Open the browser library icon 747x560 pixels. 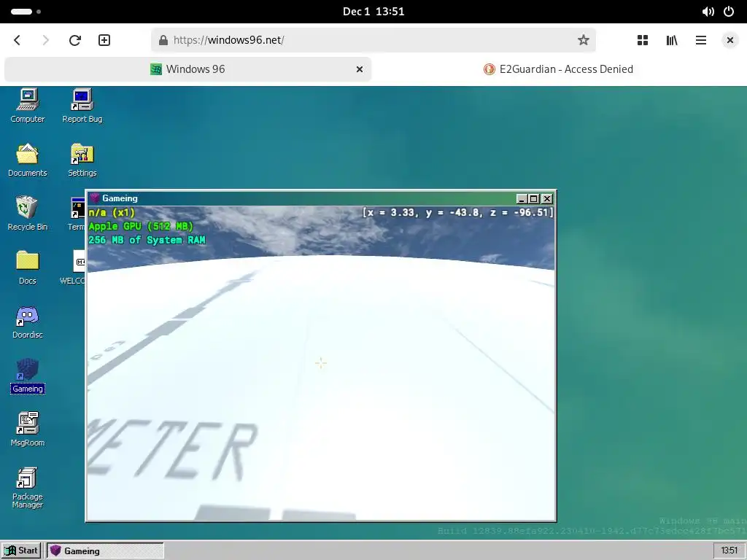coord(672,40)
